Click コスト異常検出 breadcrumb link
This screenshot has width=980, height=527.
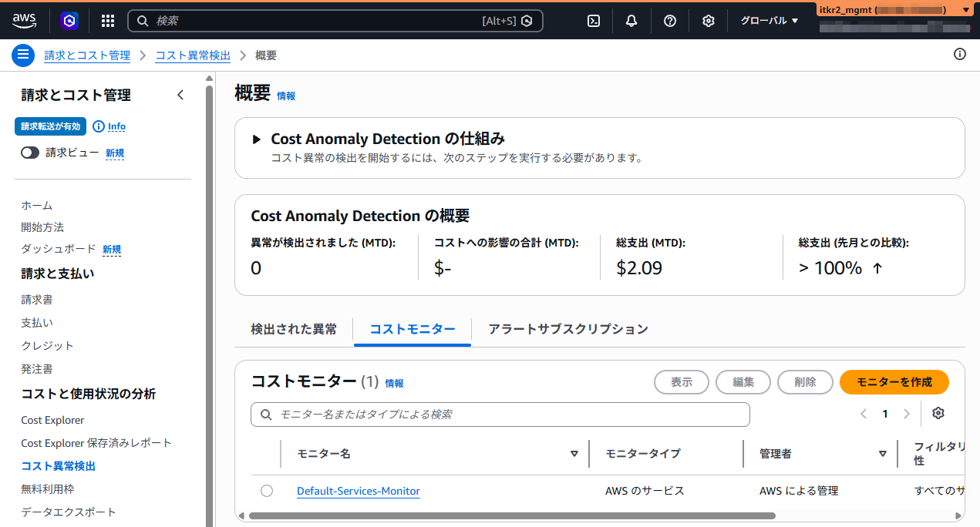193,55
